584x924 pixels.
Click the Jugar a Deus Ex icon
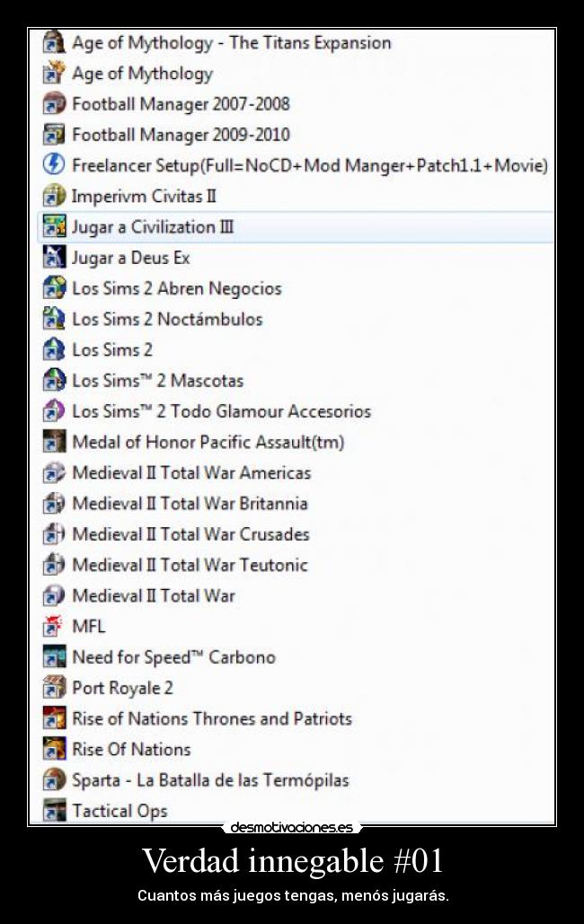[54, 257]
